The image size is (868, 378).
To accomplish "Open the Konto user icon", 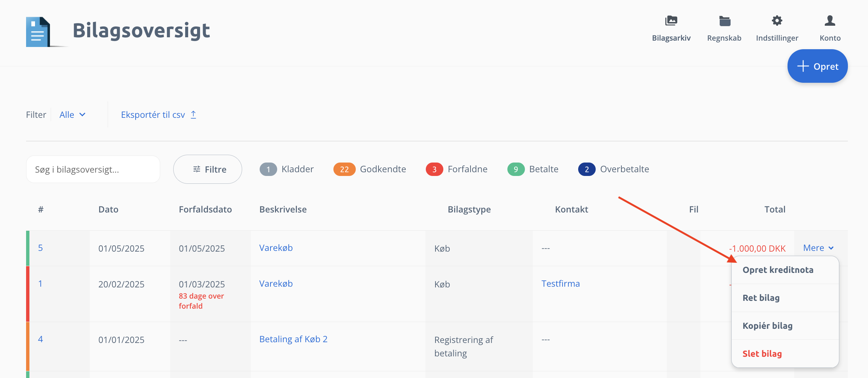I will (830, 21).
